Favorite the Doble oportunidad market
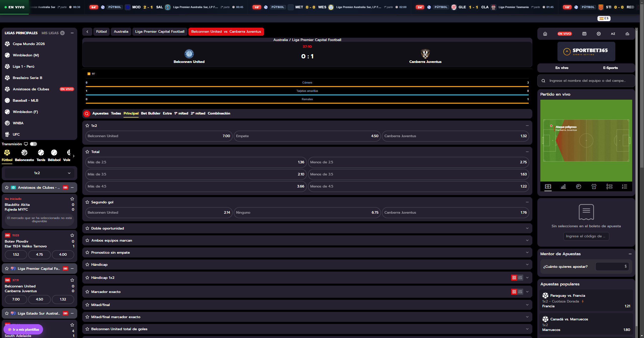The image size is (644, 338). 87,228
